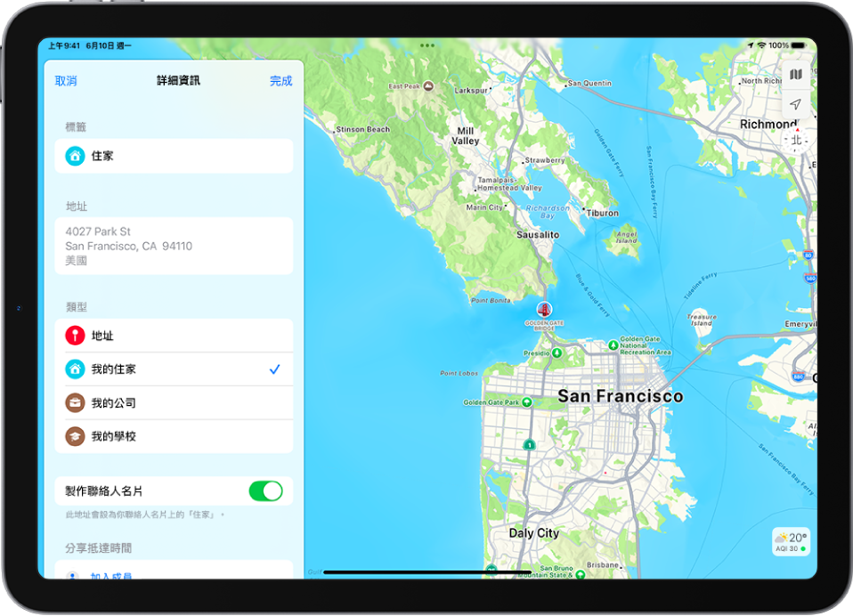853x616 pixels.
Task: Tap the Richmond map label
Action: pyautogui.click(x=768, y=125)
